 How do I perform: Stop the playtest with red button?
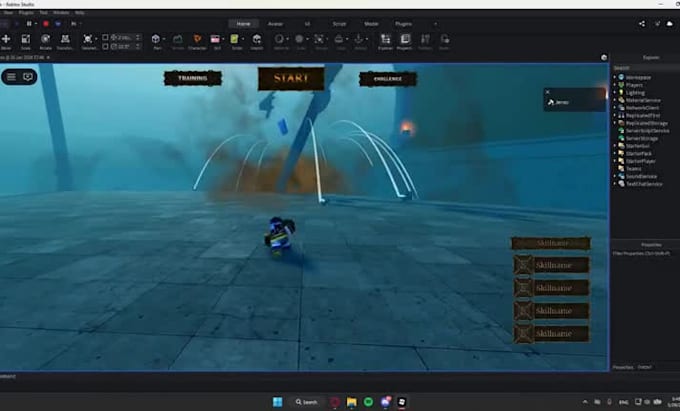(46, 23)
